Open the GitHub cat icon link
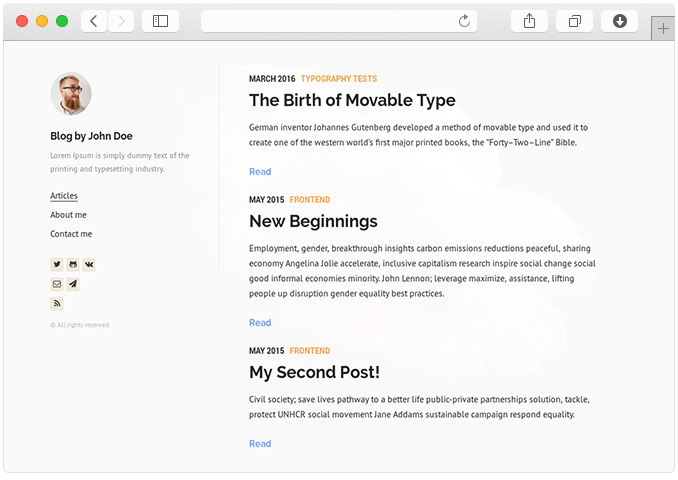This screenshot has height=480, width=678. click(x=73, y=264)
